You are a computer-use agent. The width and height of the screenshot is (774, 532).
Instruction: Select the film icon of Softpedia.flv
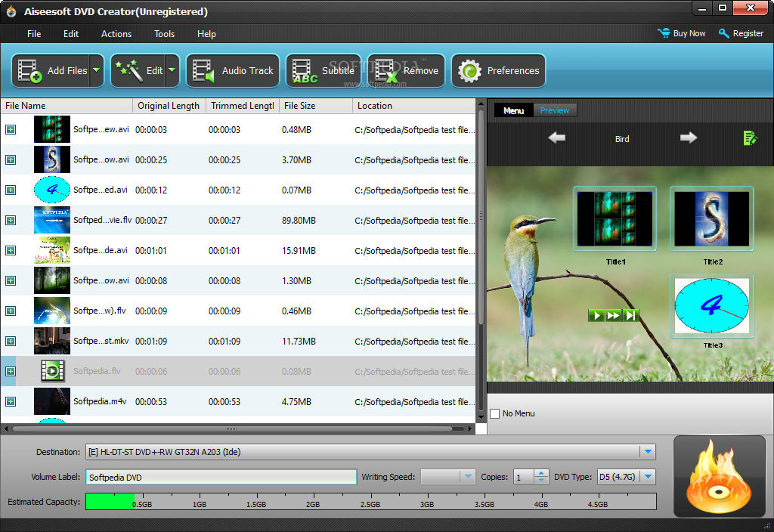pos(52,371)
